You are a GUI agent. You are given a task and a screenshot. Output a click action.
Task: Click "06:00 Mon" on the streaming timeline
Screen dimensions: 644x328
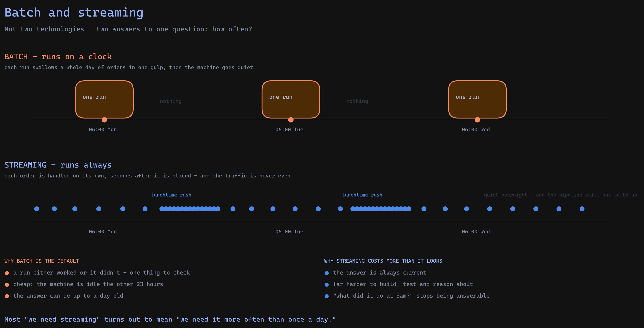point(103,232)
